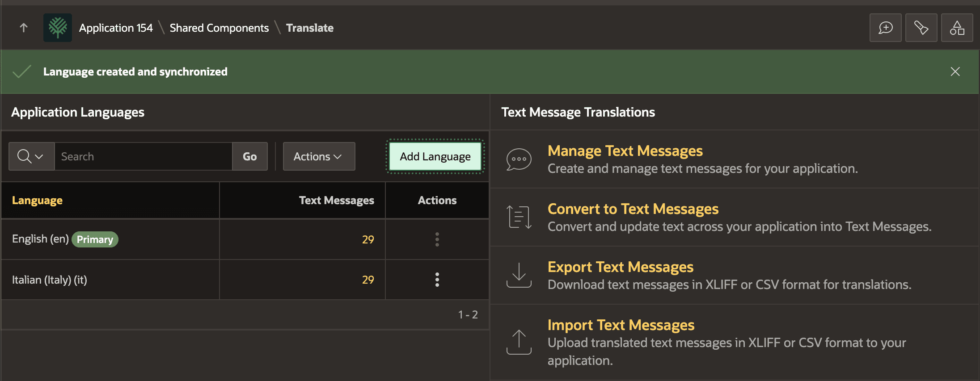Click the Text Messages column header
The width and height of the screenshot is (980, 381).
336,200
